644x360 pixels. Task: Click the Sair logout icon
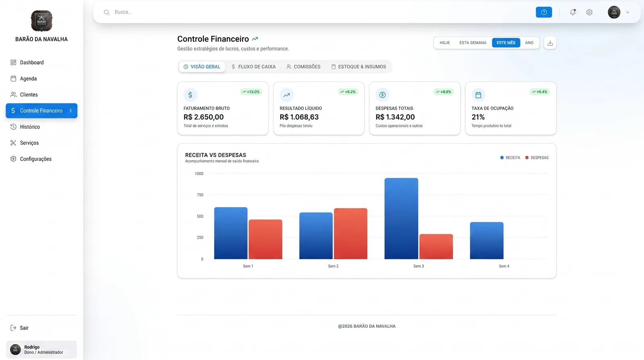13,328
